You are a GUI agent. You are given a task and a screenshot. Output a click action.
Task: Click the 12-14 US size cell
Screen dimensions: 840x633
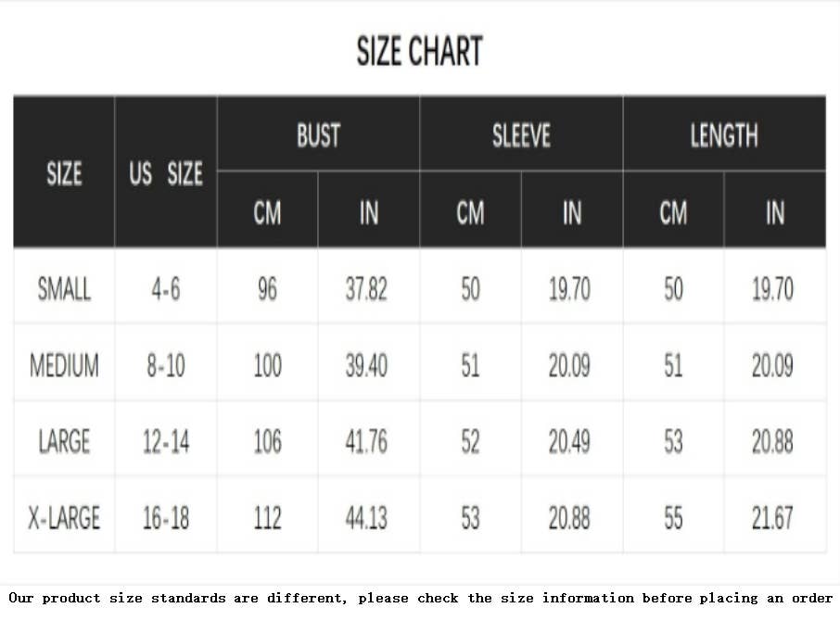pyautogui.click(x=166, y=441)
